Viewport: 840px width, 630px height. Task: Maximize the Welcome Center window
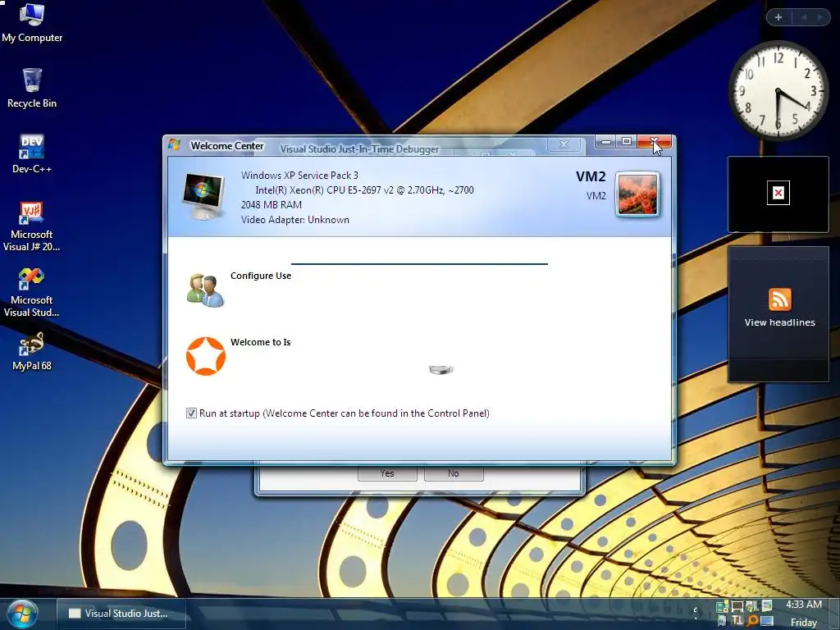626,141
